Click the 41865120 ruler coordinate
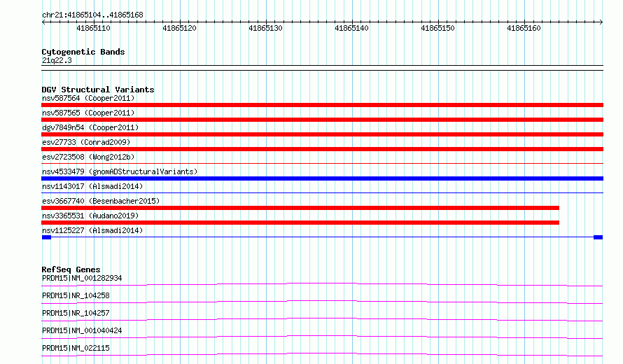 180,28
